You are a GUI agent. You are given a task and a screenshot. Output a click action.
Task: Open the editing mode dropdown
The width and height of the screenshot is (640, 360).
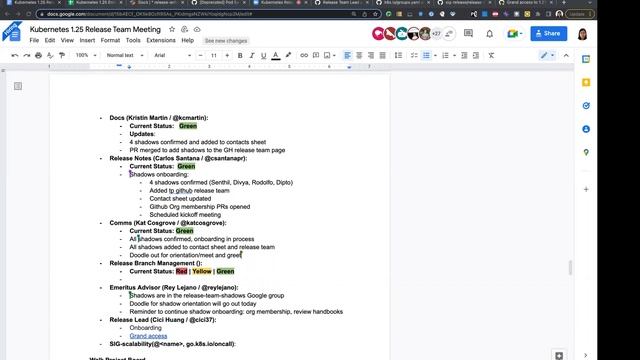[547, 56]
